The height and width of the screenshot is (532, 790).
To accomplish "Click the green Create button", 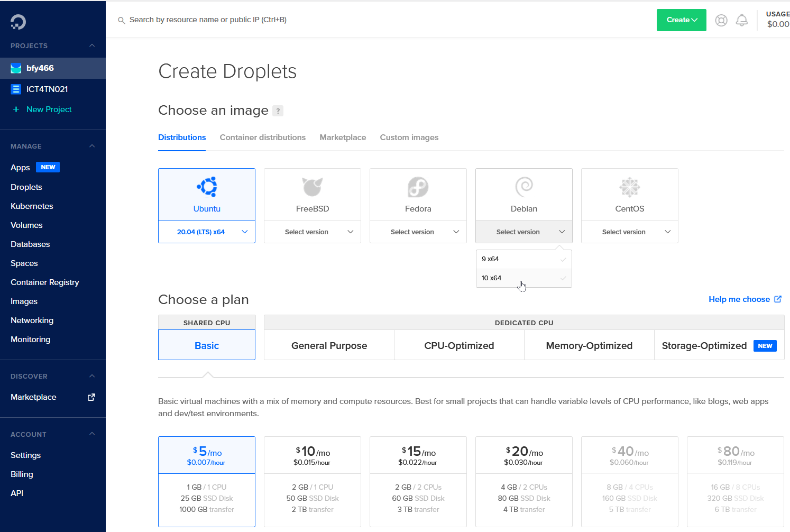I will pyautogui.click(x=681, y=20).
